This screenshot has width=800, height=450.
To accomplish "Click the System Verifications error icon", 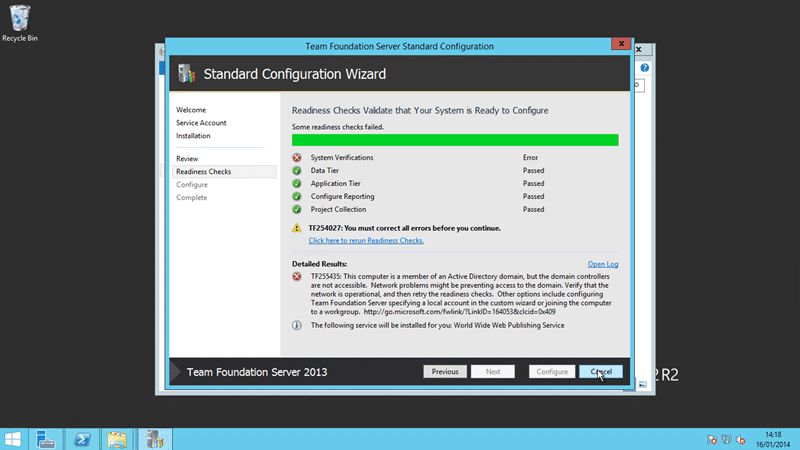I will point(297,158).
